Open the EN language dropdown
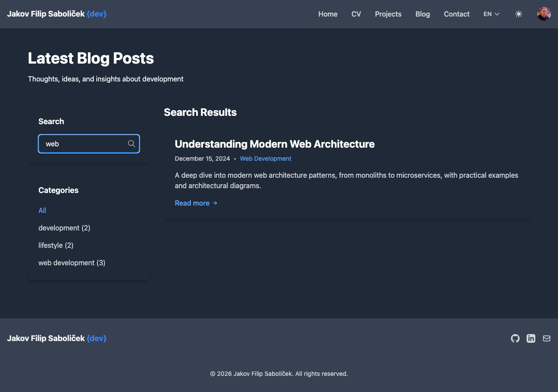558x392 pixels. 491,14
